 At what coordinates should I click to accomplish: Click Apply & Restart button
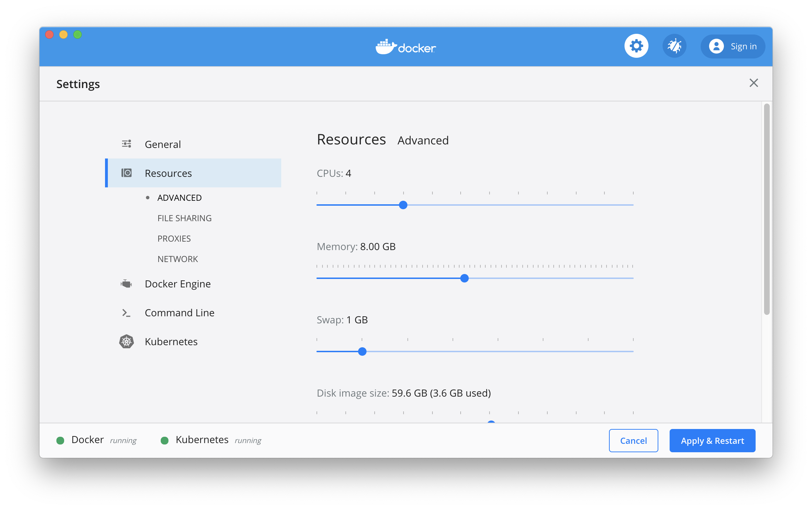(712, 441)
